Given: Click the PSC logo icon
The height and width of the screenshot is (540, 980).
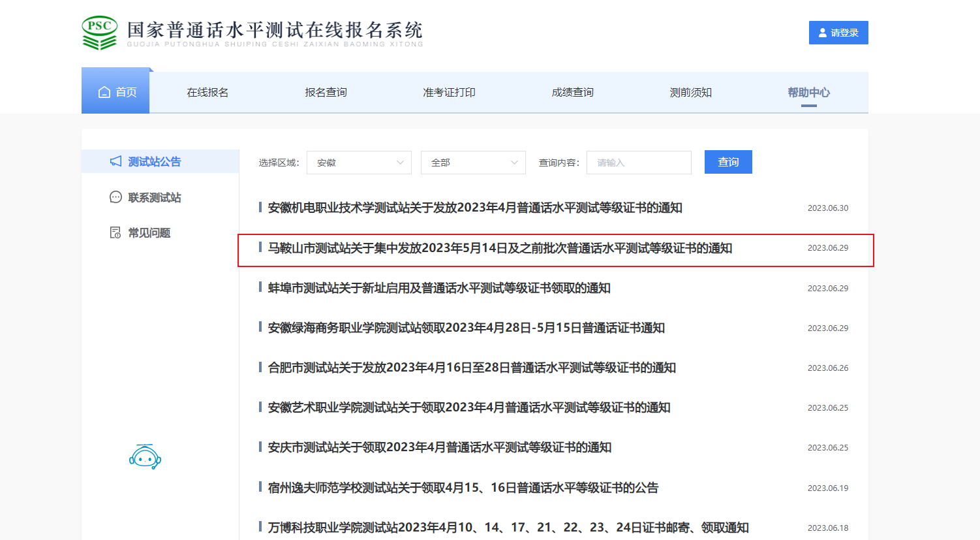Looking at the screenshot, I should pyautogui.click(x=99, y=33).
